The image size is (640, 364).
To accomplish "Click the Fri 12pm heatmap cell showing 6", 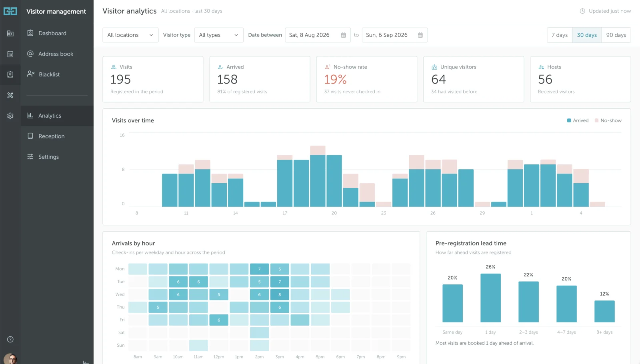I will (x=219, y=320).
